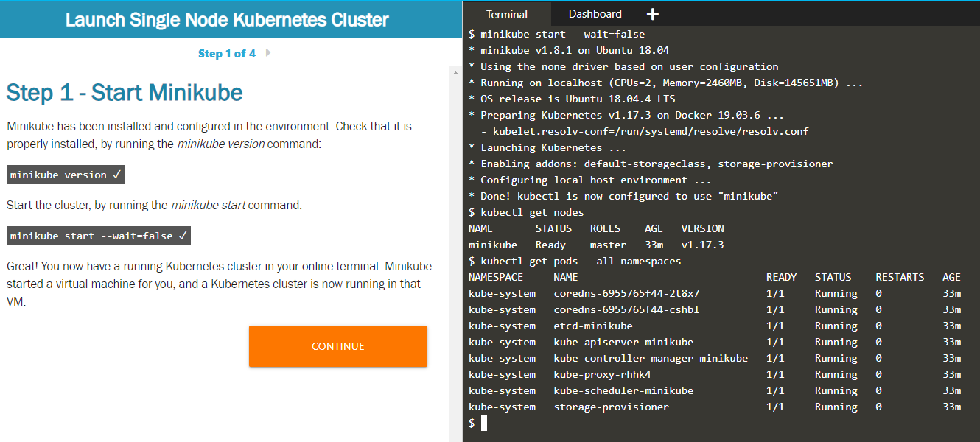Click pod name 'kube-controller-manager-minikube'
The height and width of the screenshot is (442, 980).
point(651,358)
